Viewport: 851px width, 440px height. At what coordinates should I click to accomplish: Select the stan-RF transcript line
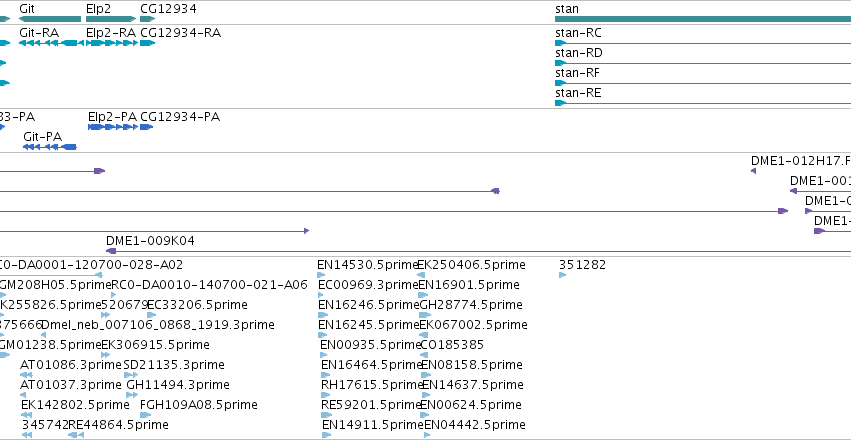click(703, 83)
